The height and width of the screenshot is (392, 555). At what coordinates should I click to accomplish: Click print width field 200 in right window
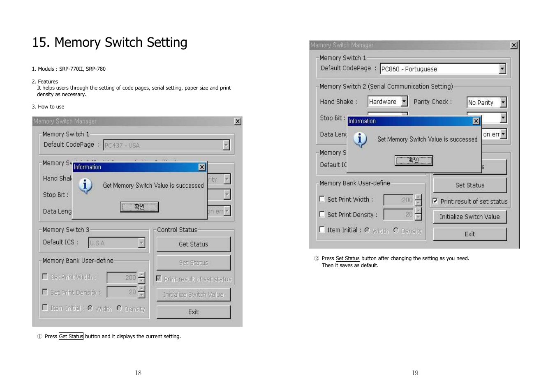398,200
